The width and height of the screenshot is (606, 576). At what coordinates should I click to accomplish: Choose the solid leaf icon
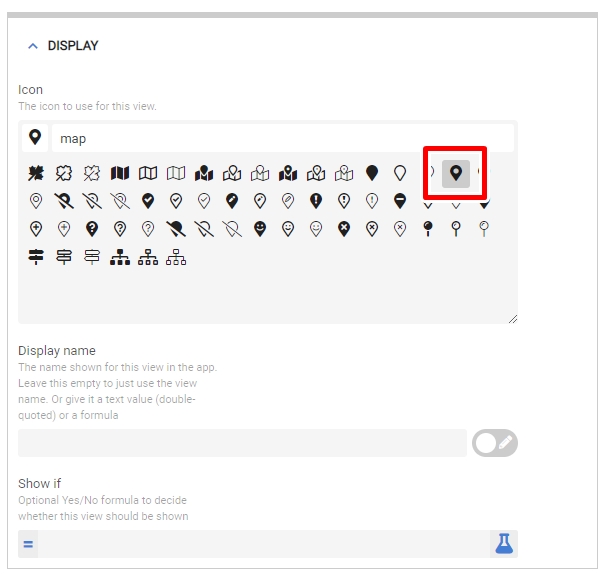pos(36,173)
